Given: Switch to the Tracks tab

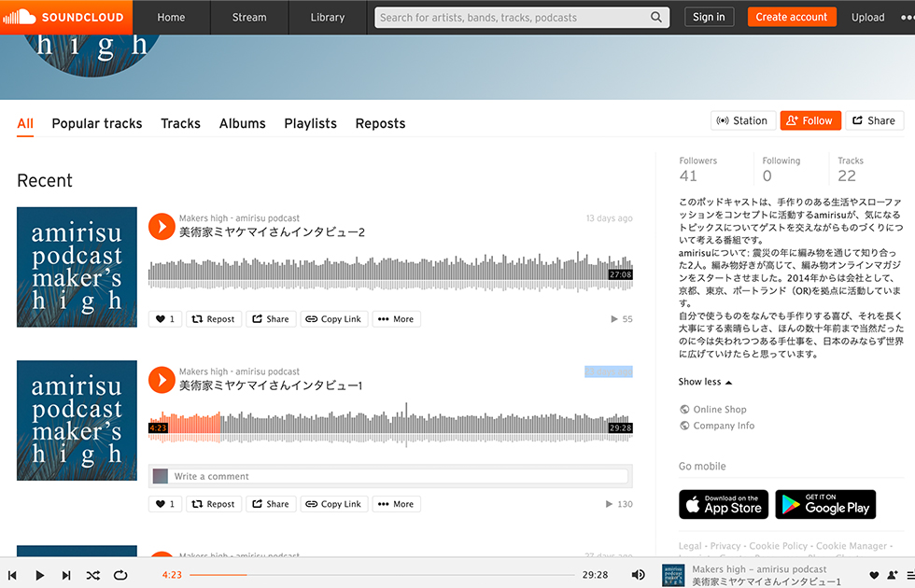Looking at the screenshot, I should click(x=181, y=123).
